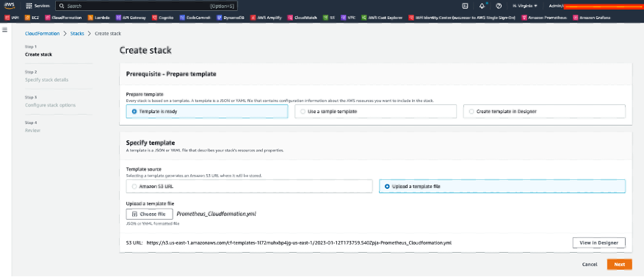Click the orange Next button
The width and height of the screenshot is (644, 277).
point(619,265)
